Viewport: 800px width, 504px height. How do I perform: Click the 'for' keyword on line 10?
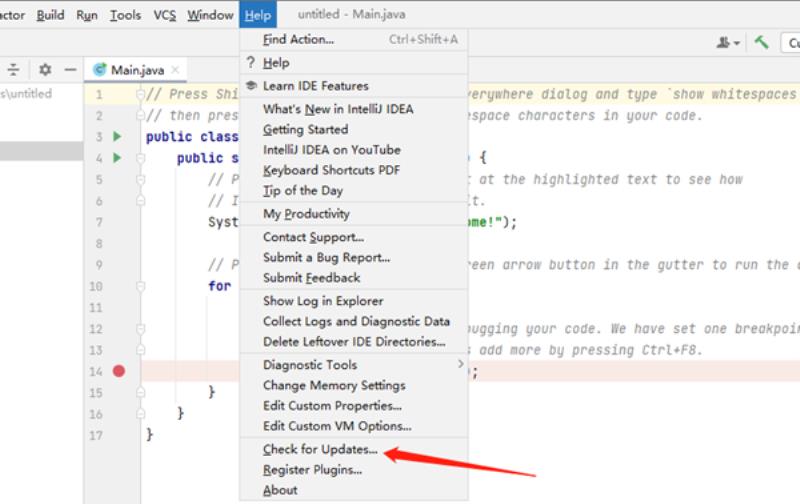(x=219, y=286)
